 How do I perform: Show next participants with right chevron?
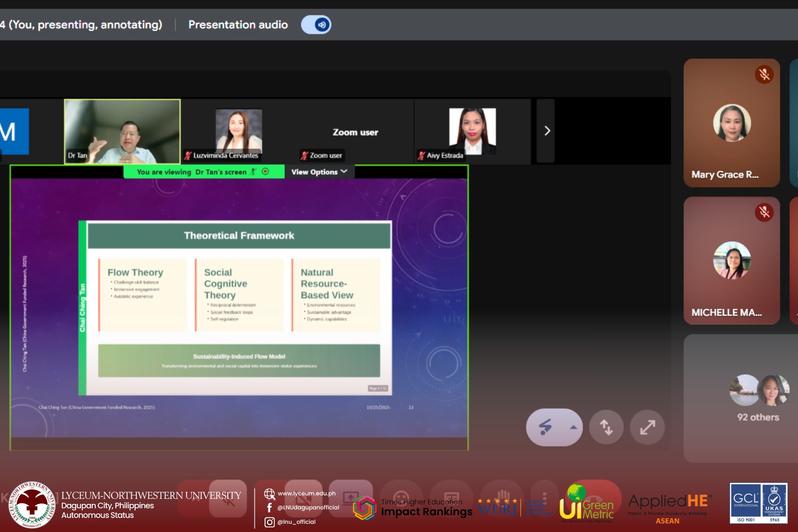pyautogui.click(x=546, y=131)
